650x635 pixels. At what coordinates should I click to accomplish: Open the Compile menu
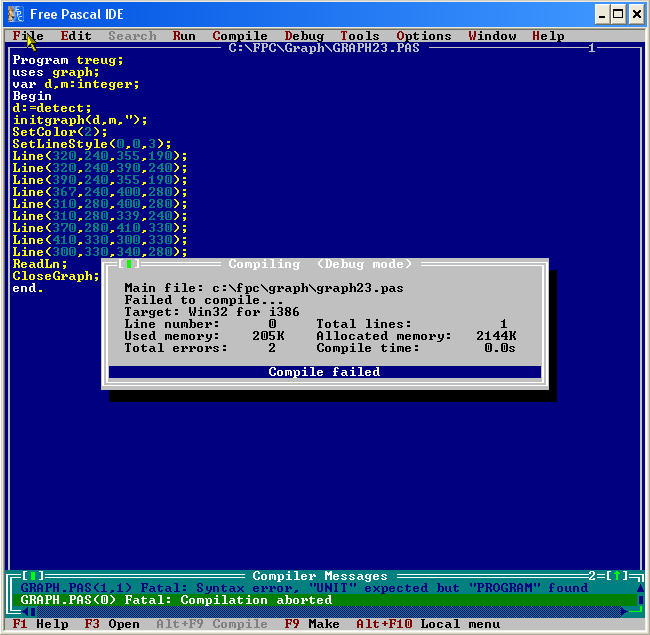(240, 36)
